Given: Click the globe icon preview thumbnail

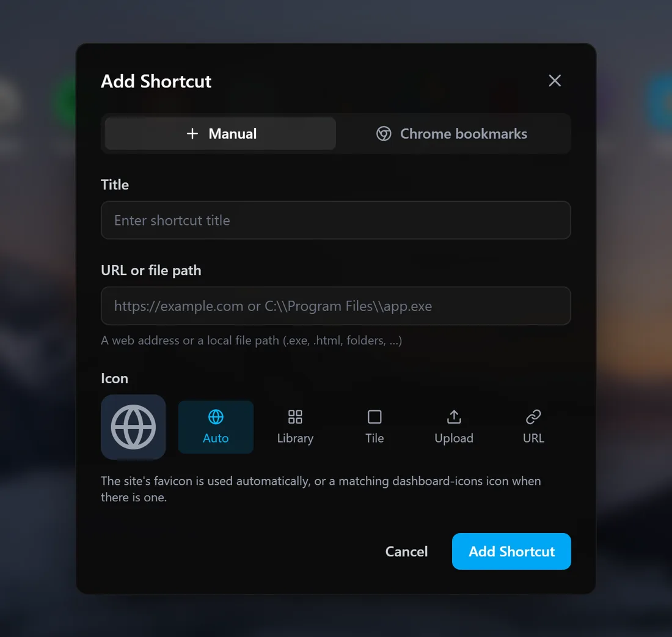Looking at the screenshot, I should [133, 427].
